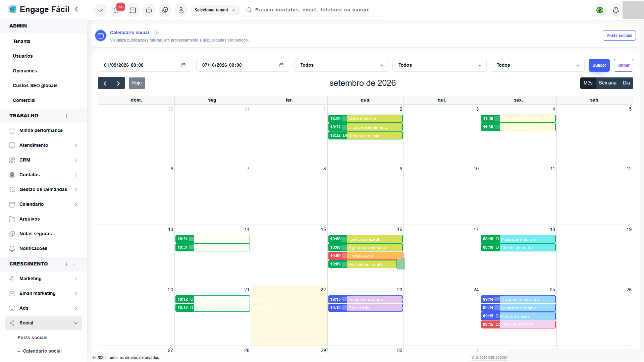Expand the Marketing sidebar menu
The width and height of the screenshot is (644, 362).
(x=44, y=279)
